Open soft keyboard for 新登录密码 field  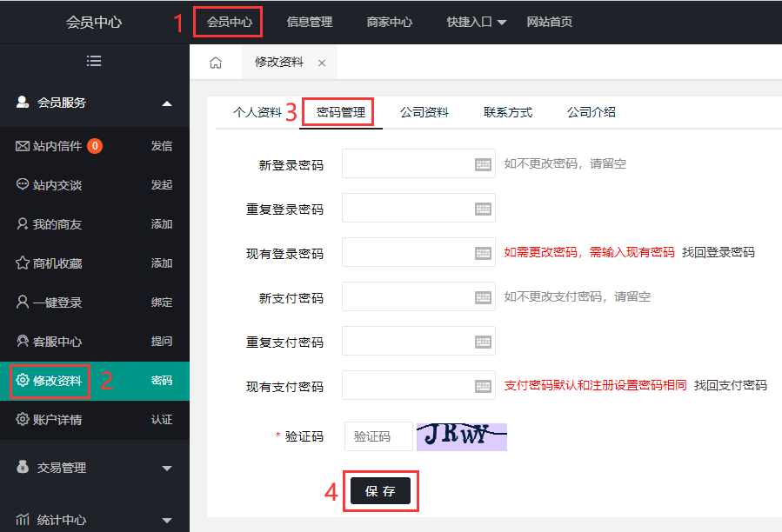483,164
